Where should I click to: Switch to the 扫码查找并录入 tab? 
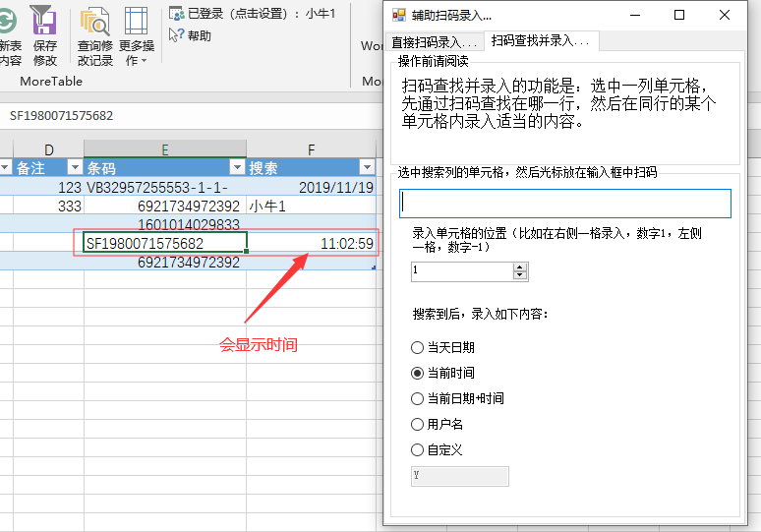click(540, 41)
